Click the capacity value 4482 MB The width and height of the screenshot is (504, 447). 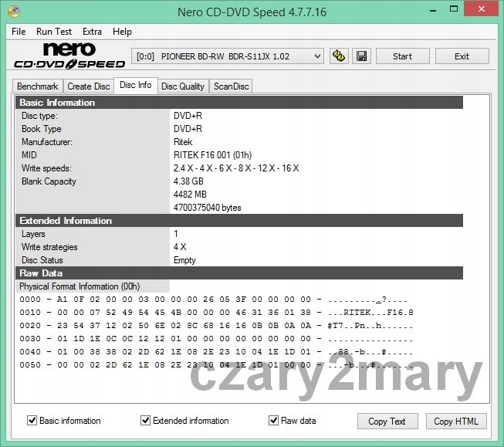coord(190,195)
